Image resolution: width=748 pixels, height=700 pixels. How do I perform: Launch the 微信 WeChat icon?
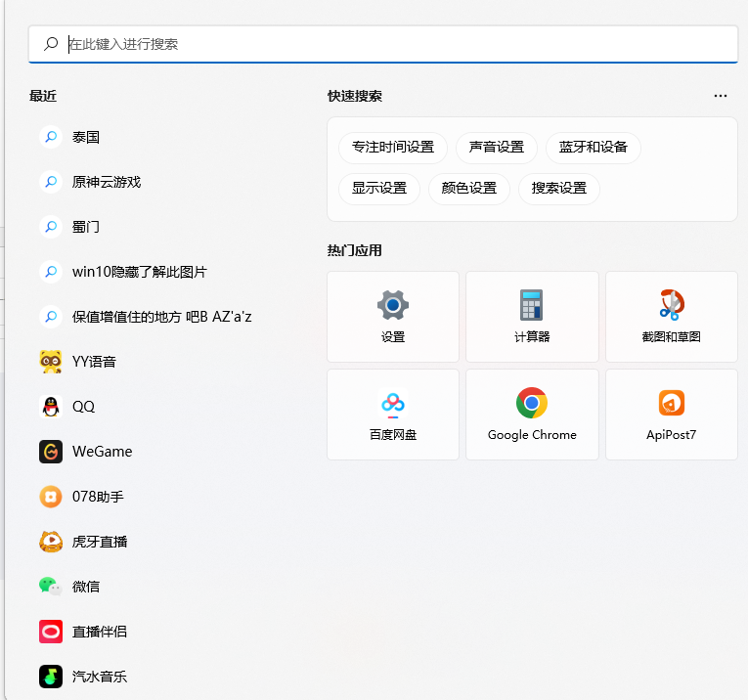(x=51, y=587)
